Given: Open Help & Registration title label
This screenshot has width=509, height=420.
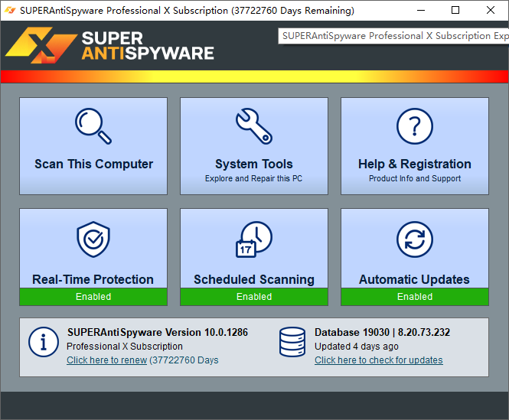Looking at the screenshot, I should click(x=415, y=164).
